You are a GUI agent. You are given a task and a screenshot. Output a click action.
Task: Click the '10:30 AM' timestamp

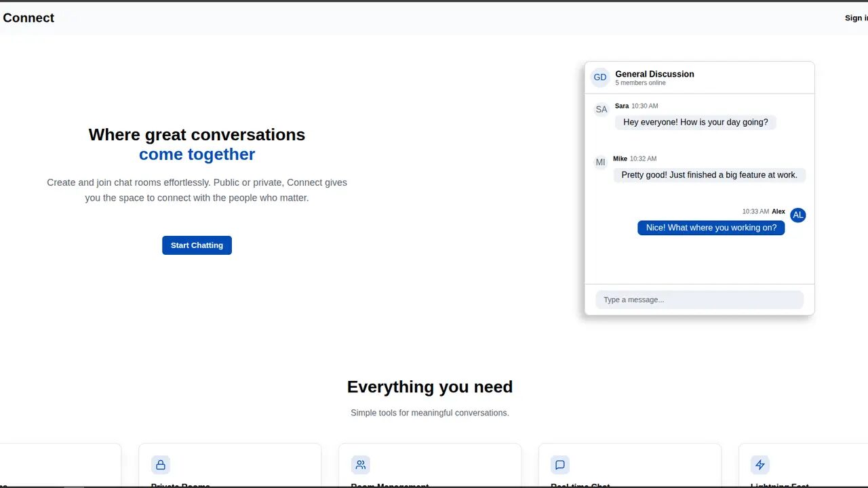coord(645,106)
